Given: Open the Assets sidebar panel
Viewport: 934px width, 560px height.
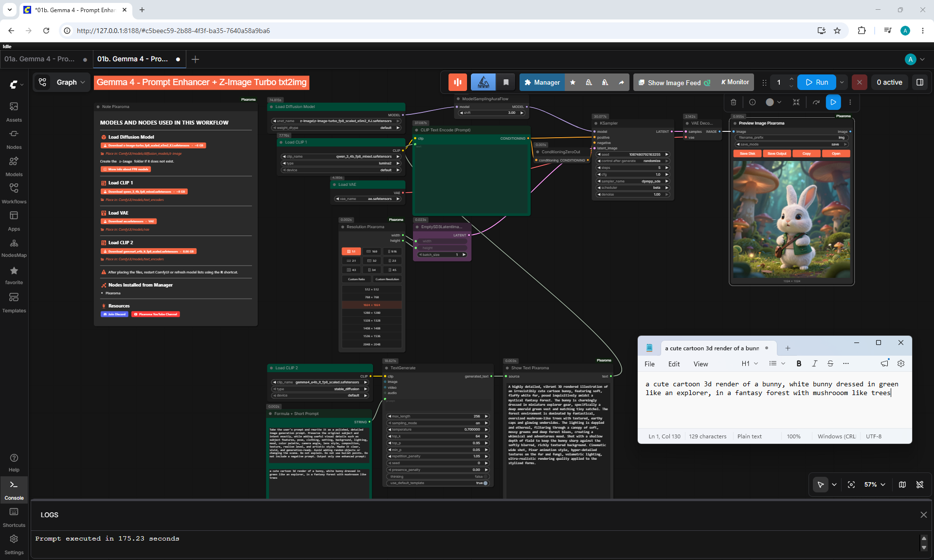Looking at the screenshot, I should coord(14,111).
